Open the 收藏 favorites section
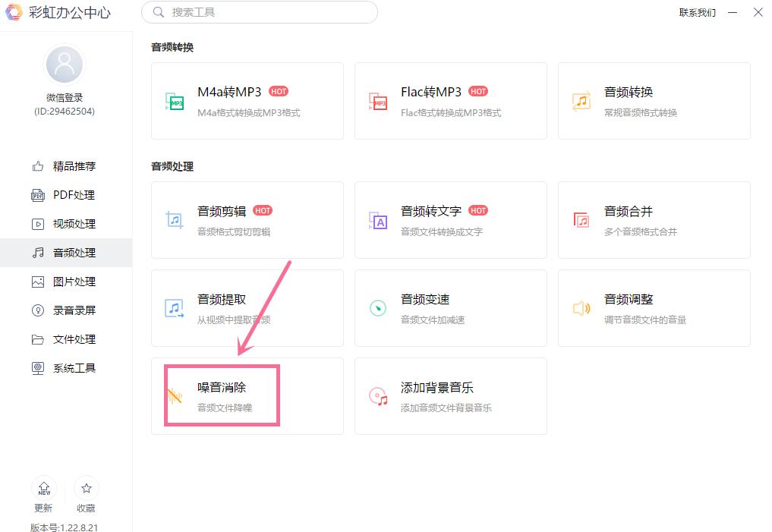772x532 pixels. 86,494
